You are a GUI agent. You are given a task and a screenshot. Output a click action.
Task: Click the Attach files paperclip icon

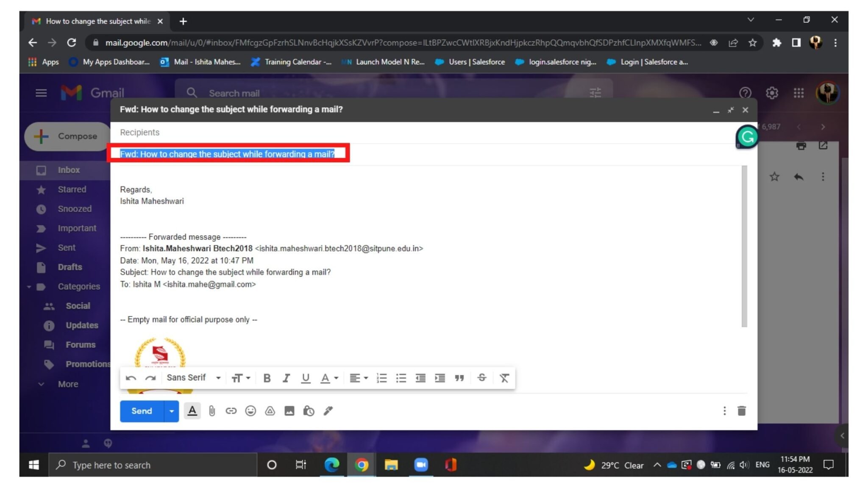point(212,411)
